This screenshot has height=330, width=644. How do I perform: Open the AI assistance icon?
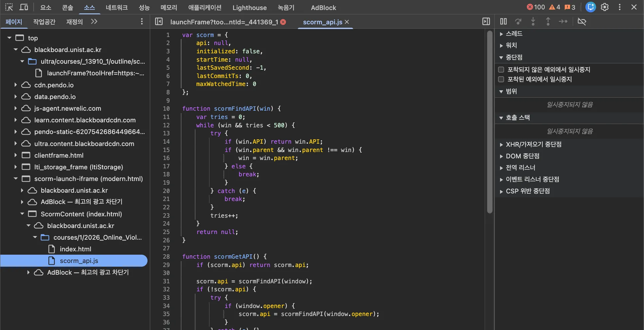590,7
